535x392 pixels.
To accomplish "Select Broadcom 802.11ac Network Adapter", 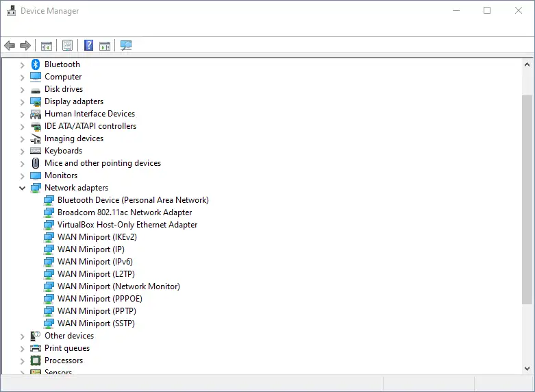I will (124, 212).
